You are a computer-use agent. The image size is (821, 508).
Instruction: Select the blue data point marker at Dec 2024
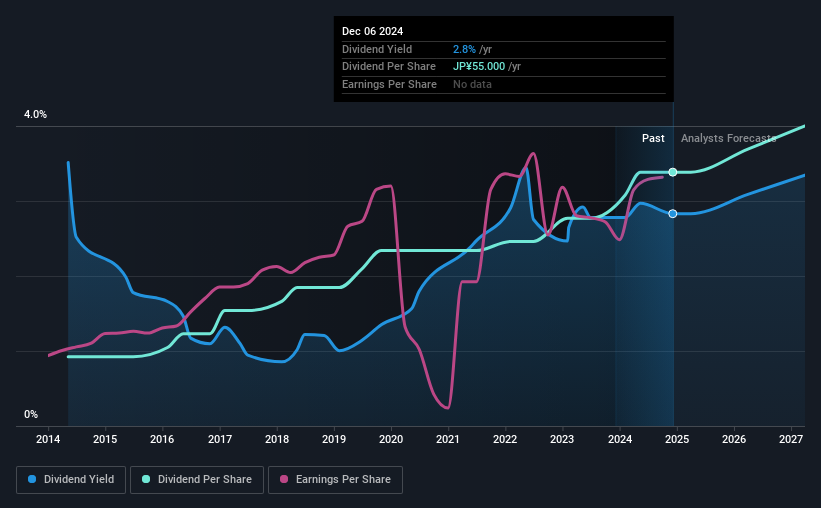click(x=673, y=214)
